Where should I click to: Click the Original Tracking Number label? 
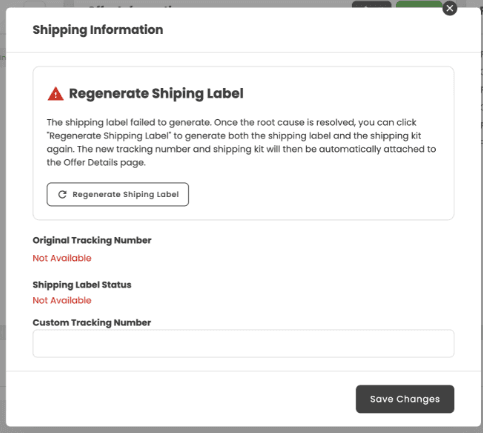[92, 240]
